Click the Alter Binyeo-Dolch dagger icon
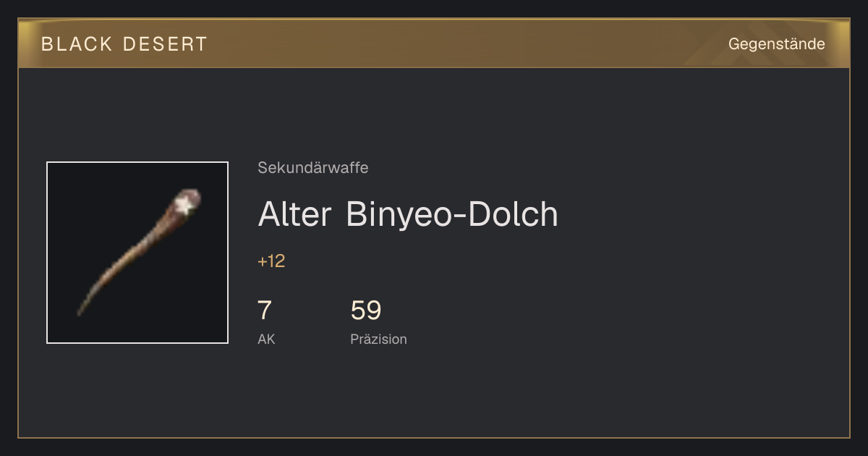 pos(137,253)
